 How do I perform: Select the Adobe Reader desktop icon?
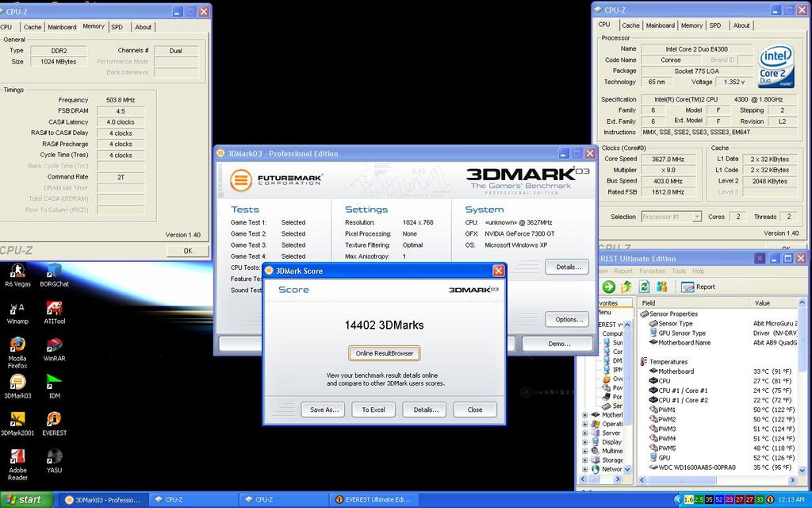(17, 464)
